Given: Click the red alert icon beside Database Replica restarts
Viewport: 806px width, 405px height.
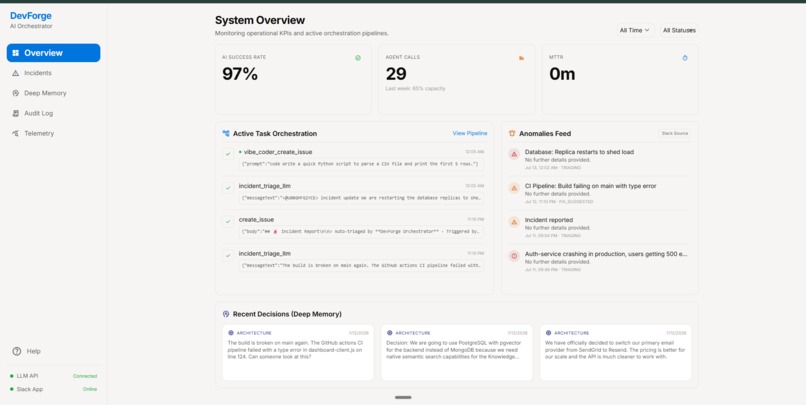Looking at the screenshot, I should tap(514, 154).
